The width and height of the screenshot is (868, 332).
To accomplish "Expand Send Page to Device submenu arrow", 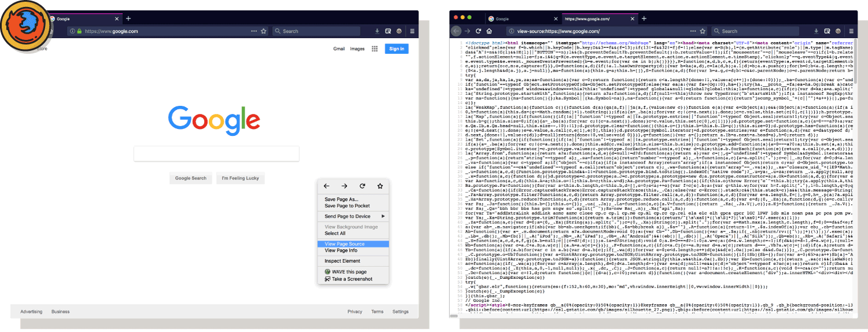I will [383, 216].
